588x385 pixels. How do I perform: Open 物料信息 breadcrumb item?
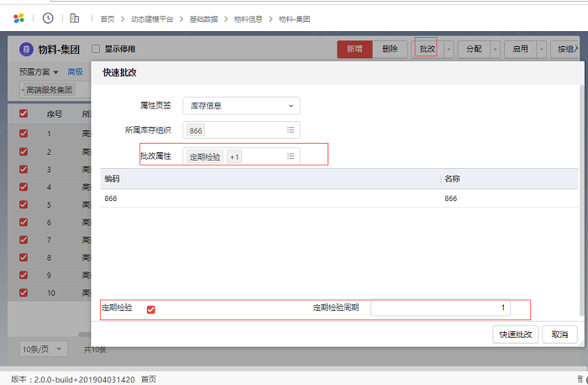[249, 19]
